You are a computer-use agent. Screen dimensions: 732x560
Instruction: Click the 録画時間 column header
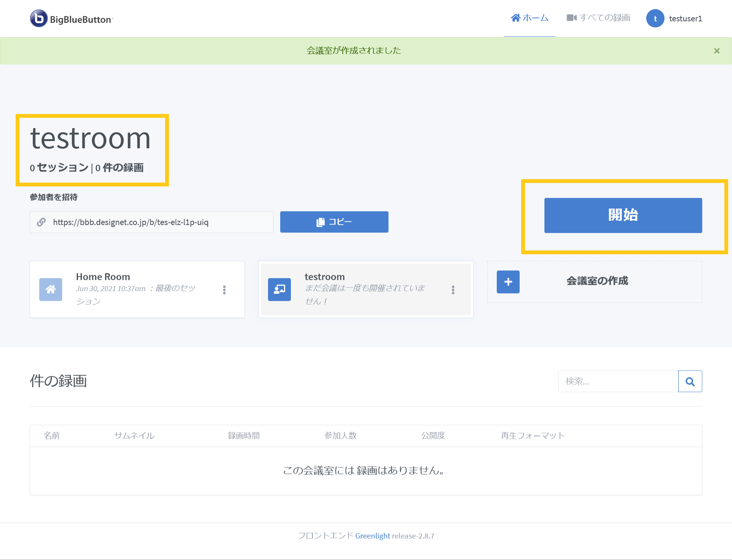(244, 436)
